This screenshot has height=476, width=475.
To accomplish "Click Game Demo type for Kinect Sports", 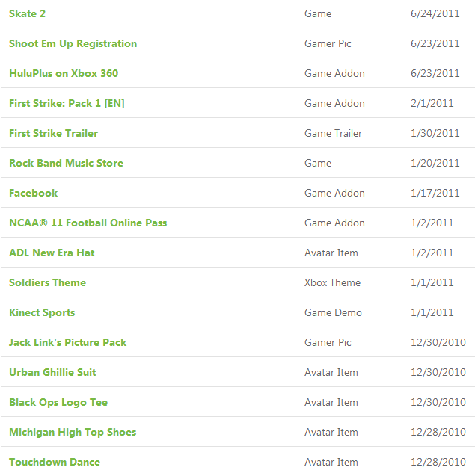I will [333, 312].
